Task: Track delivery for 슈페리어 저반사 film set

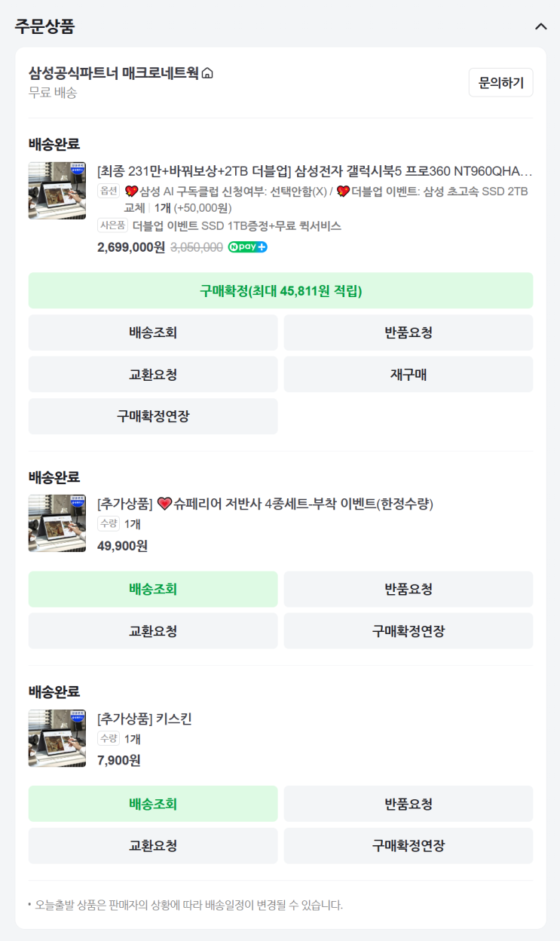Action: pos(153,589)
